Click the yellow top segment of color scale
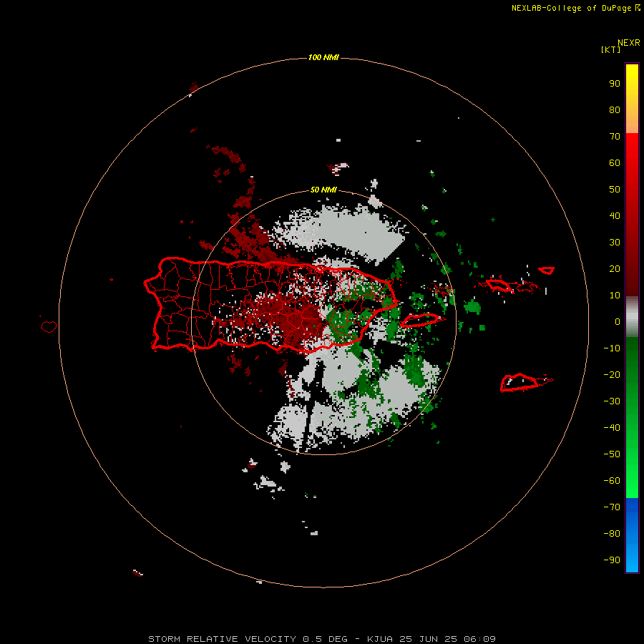The width and height of the screenshot is (644, 644). pyautogui.click(x=632, y=99)
